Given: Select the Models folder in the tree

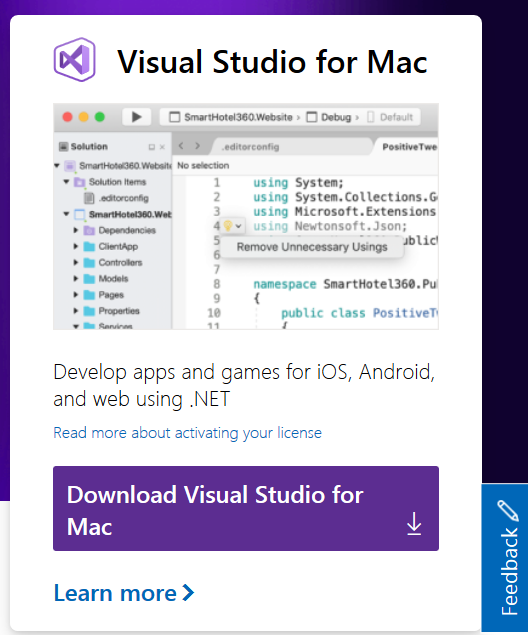Looking at the screenshot, I should click(113, 279).
